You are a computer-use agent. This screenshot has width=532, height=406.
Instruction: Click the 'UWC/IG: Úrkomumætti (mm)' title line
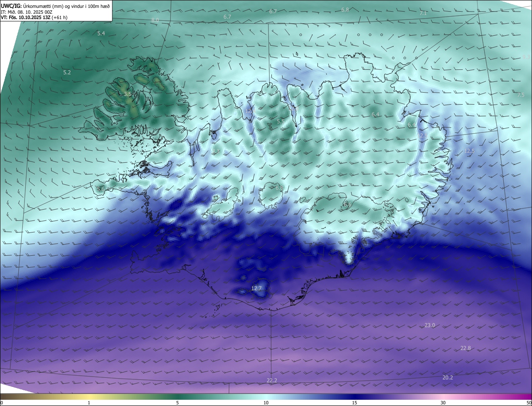55,6
